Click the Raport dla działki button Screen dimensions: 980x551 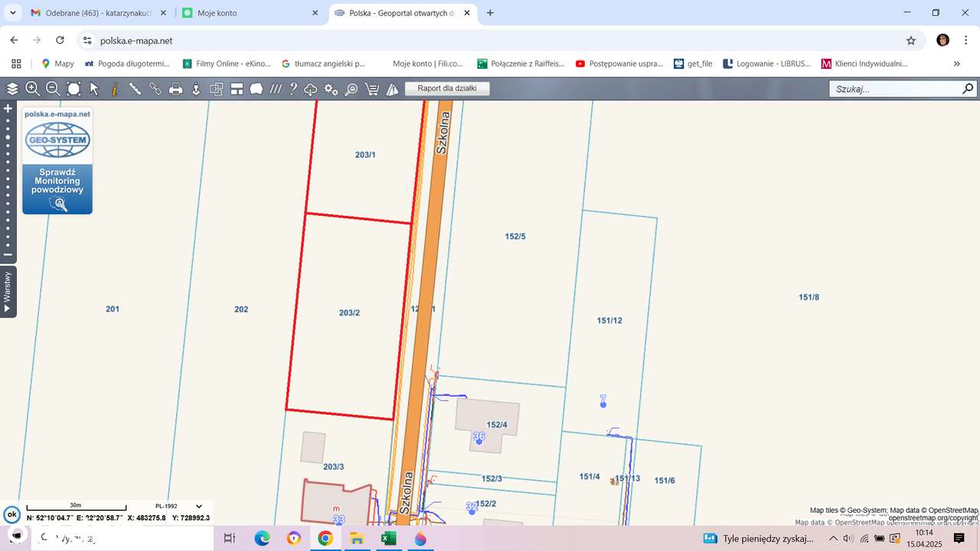point(447,88)
